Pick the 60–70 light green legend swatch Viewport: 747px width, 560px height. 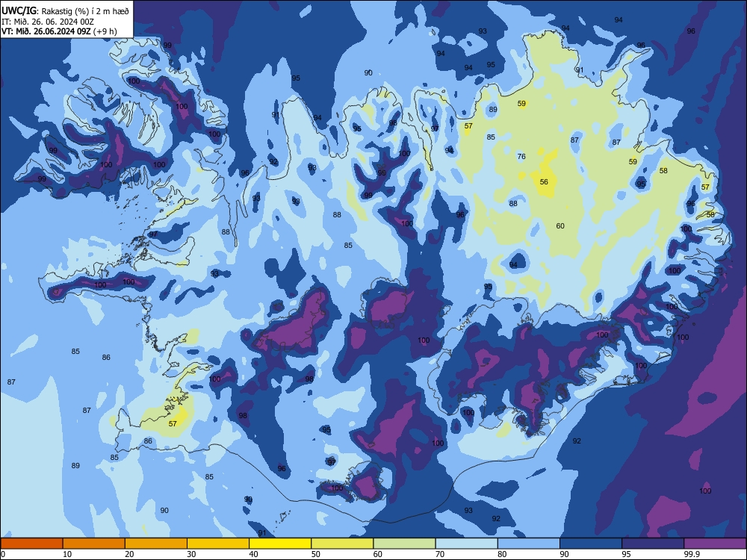coord(404,544)
